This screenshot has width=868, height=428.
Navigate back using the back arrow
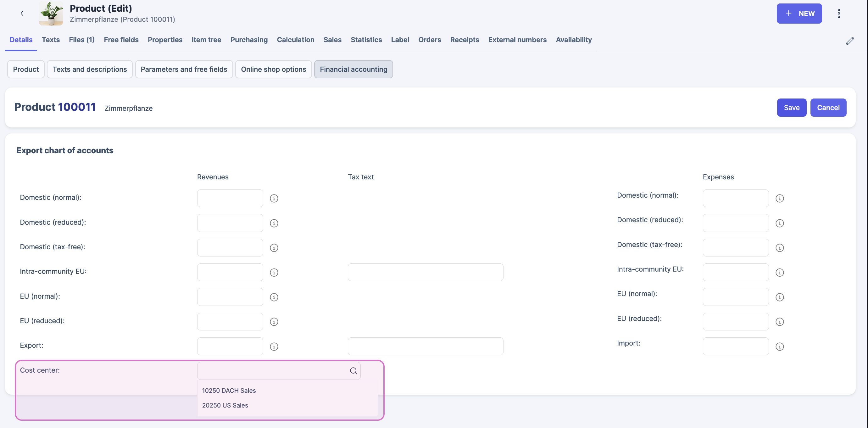(22, 14)
